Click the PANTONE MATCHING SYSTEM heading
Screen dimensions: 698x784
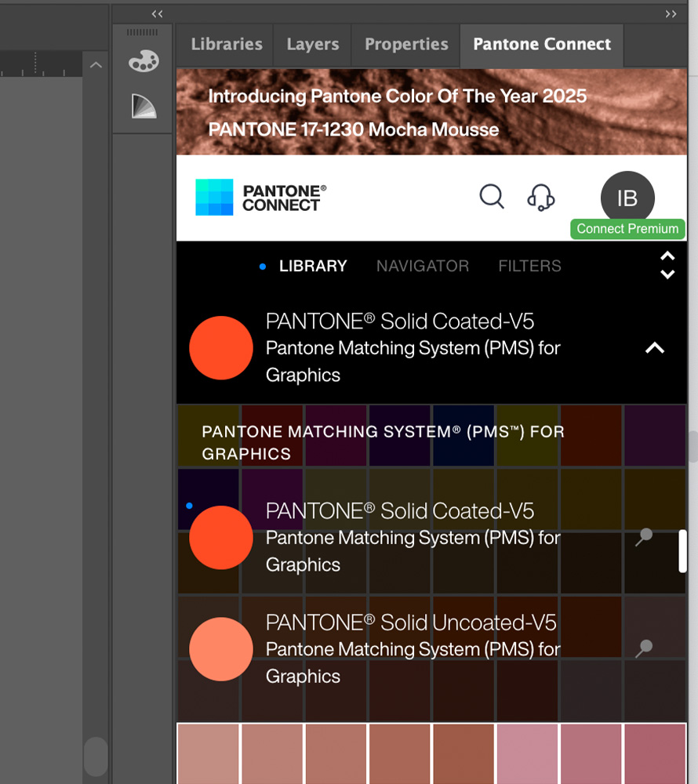[x=383, y=442]
